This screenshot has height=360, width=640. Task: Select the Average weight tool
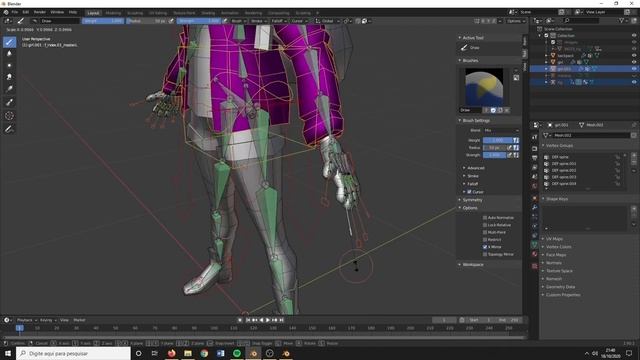(9, 65)
